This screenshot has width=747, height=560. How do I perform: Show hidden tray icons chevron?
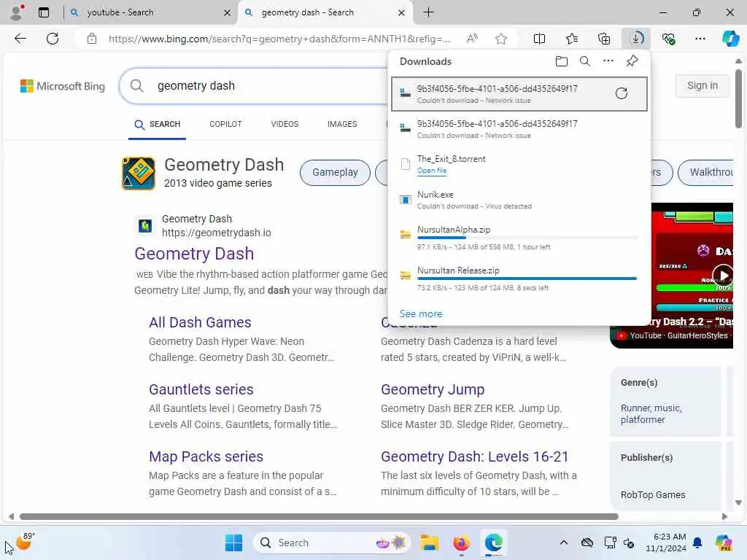pos(564,542)
